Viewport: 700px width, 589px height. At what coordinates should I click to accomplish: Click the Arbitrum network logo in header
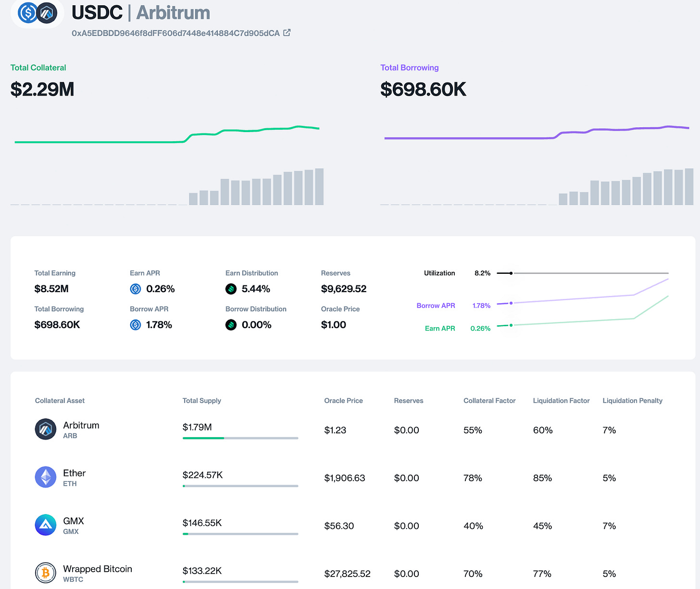pos(47,13)
